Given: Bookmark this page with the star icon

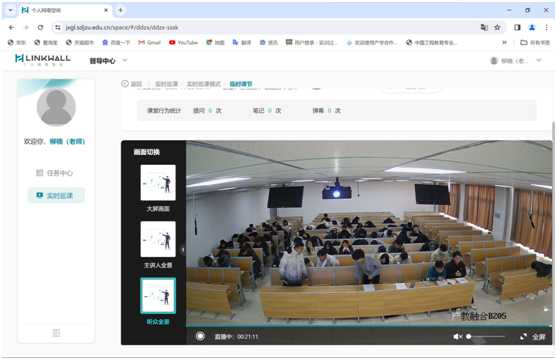Looking at the screenshot, I should (497, 27).
